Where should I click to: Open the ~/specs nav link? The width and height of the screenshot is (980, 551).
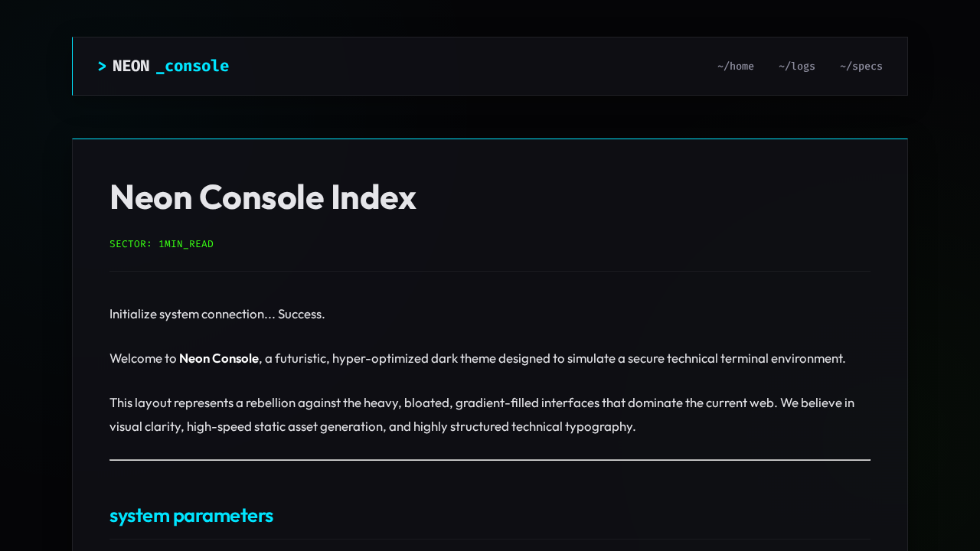861,66
